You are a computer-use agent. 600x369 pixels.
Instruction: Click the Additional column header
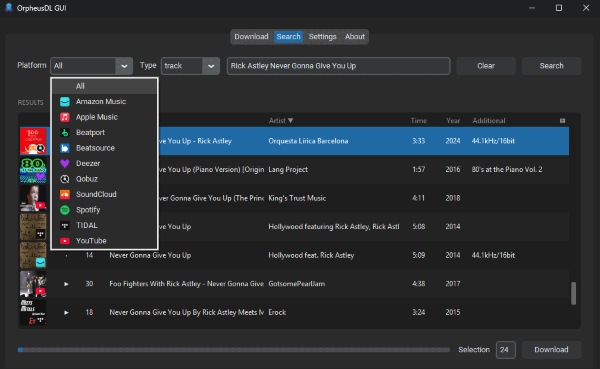[x=489, y=121]
